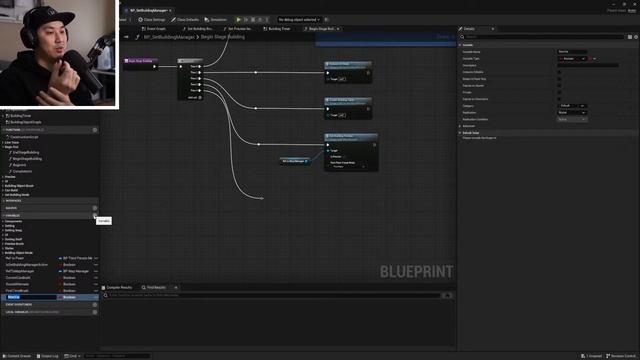Open Class Defaults in the toolbar

185,20
